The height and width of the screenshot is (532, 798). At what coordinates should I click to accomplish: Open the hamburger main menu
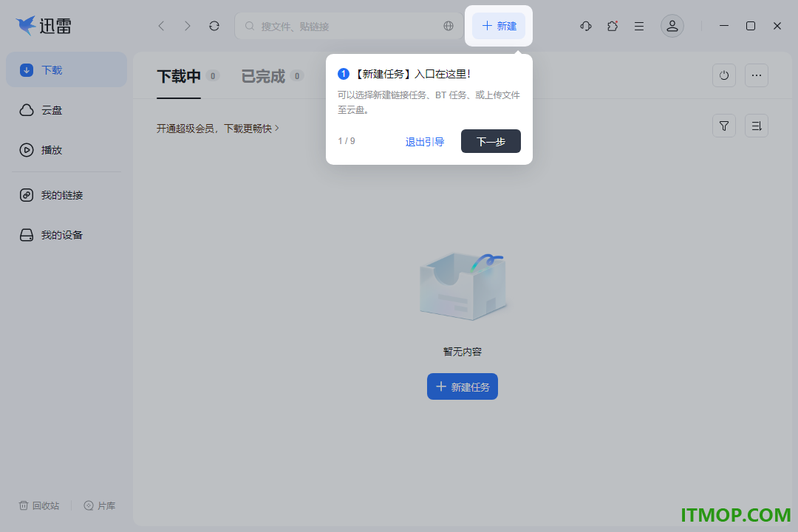(x=639, y=26)
